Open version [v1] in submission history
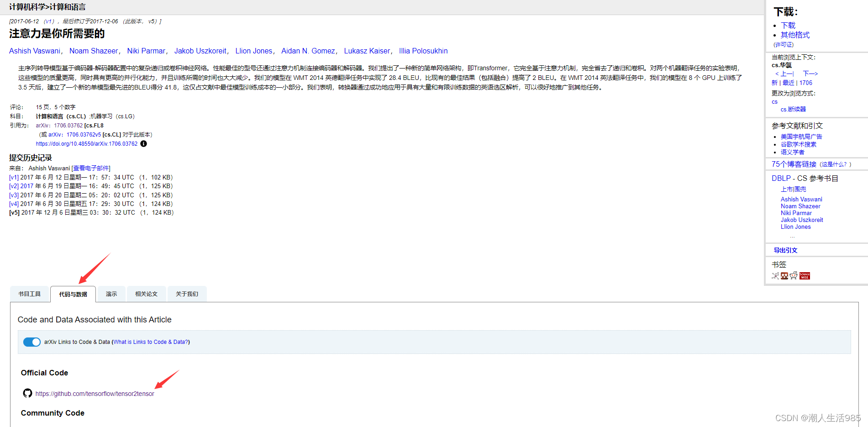This screenshot has height=427, width=868. [14, 178]
